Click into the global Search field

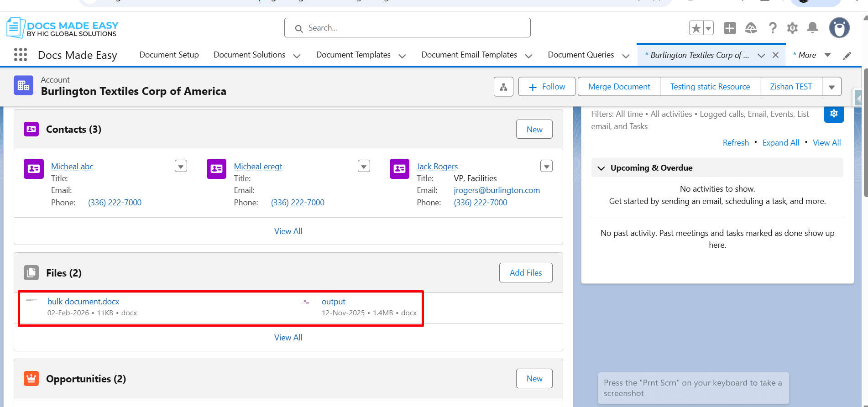pos(407,28)
